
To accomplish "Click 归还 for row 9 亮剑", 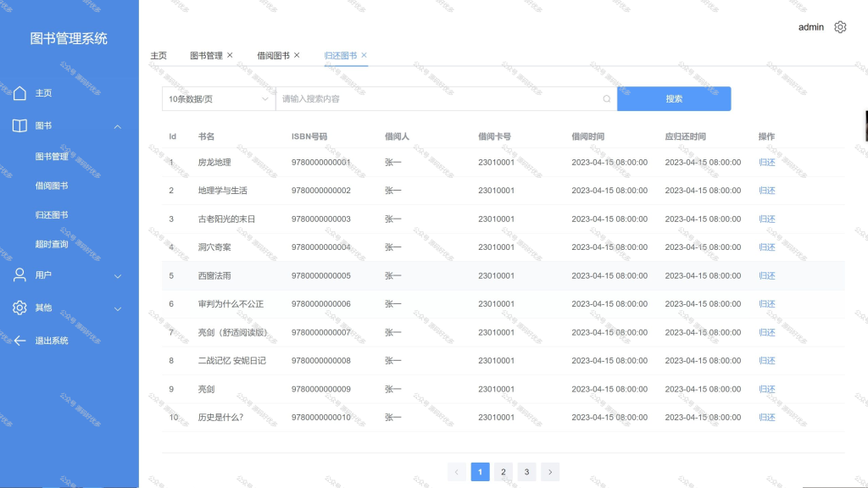I will pos(766,389).
